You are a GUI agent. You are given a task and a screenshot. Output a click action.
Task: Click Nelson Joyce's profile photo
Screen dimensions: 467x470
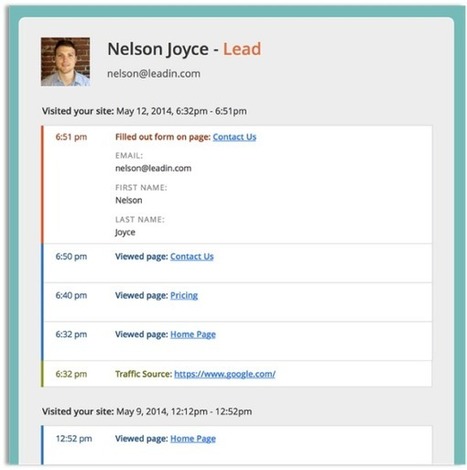pyautogui.click(x=65, y=62)
